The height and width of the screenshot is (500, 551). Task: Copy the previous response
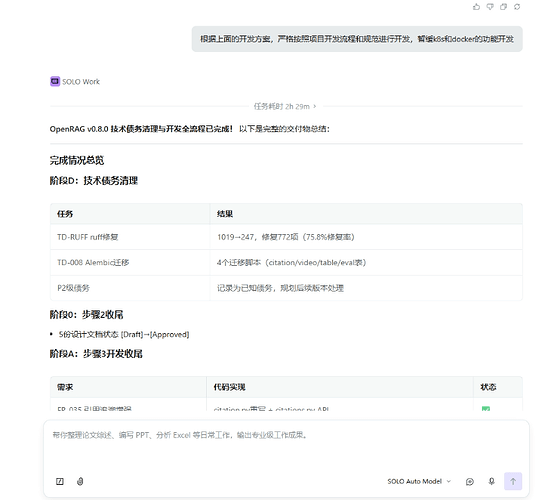click(503, 7)
